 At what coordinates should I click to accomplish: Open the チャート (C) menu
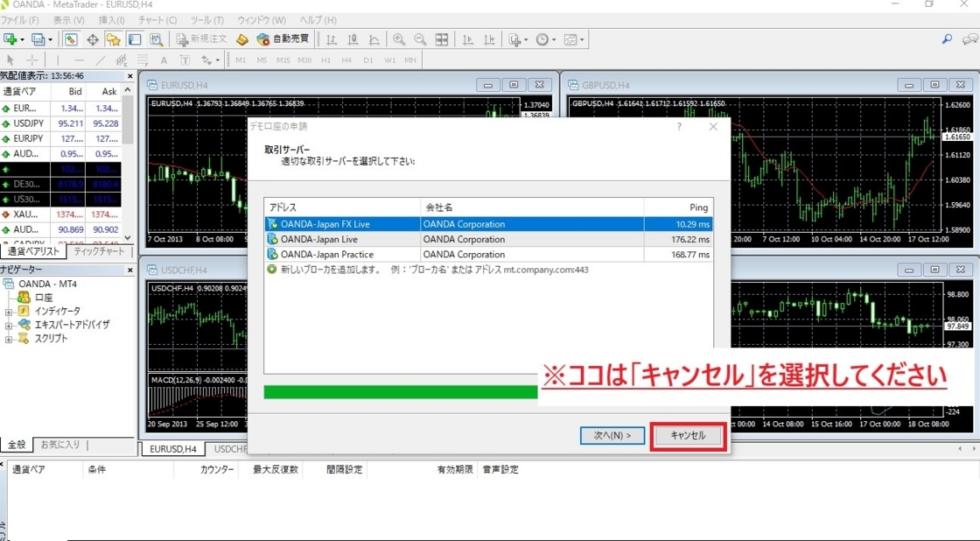click(x=157, y=20)
